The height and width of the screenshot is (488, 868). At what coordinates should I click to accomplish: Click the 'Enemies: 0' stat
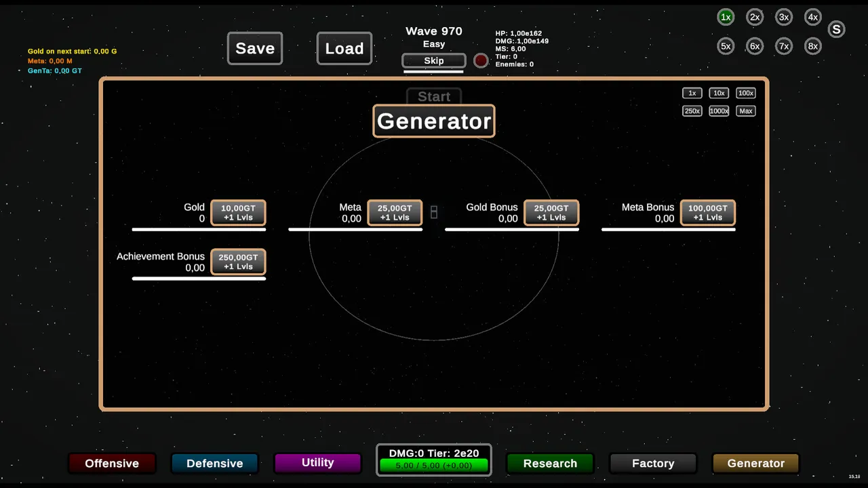[515, 64]
